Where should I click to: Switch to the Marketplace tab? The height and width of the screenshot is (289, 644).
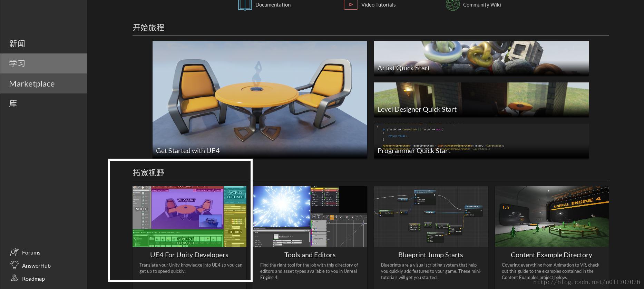[43, 83]
